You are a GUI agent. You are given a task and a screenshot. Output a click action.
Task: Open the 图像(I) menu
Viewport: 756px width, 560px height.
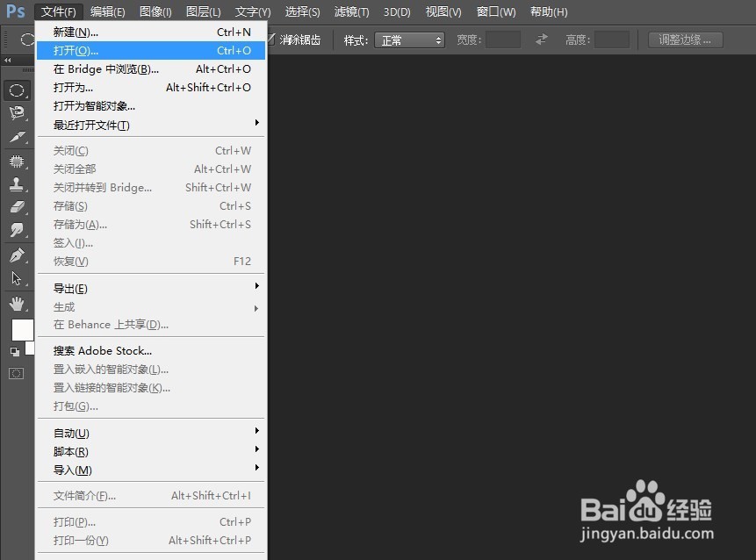155,11
